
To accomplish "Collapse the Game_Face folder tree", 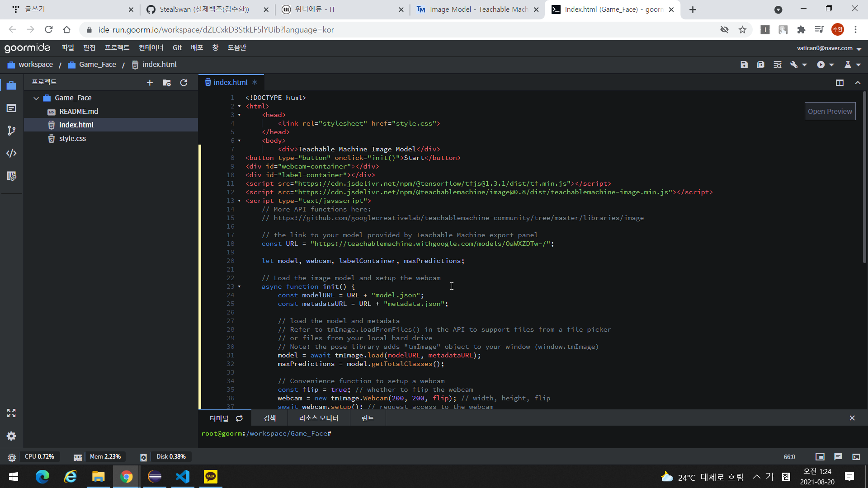I will [36, 98].
